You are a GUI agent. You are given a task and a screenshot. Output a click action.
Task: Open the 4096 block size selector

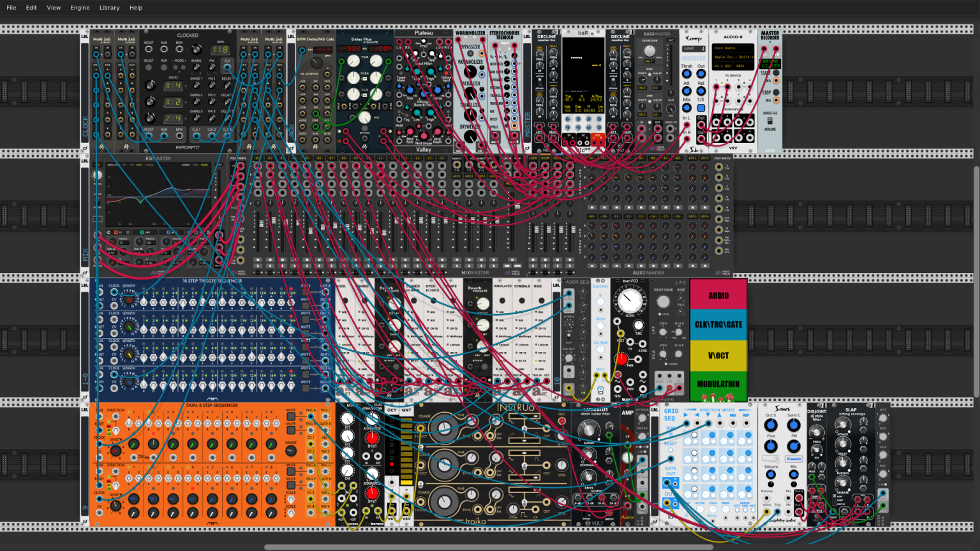[743, 66]
